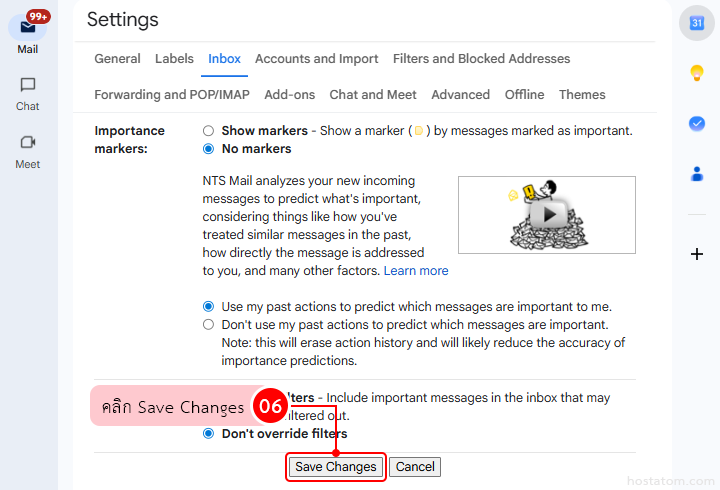Open the Mail section in sidebar
The image size is (720, 490).
point(28,34)
